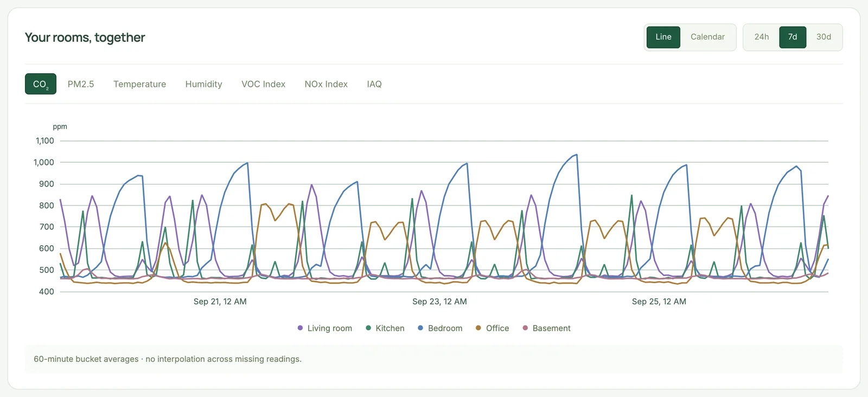Switch to the Line chart view
The width and height of the screenshot is (868, 397).
[663, 37]
